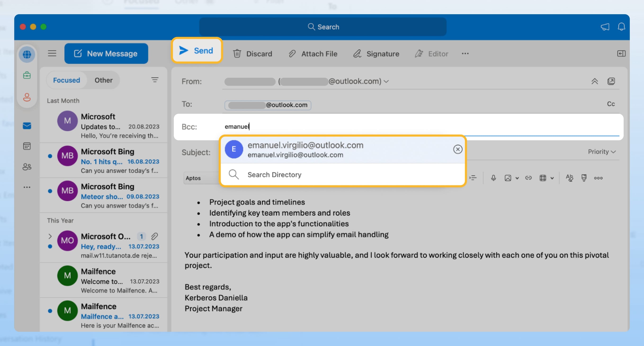Open Signature menu
Viewport: 644px width, 346px height.
[x=376, y=53]
